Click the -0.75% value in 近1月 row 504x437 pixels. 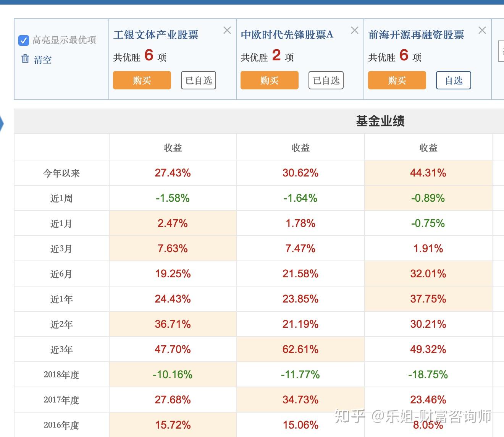tap(428, 223)
